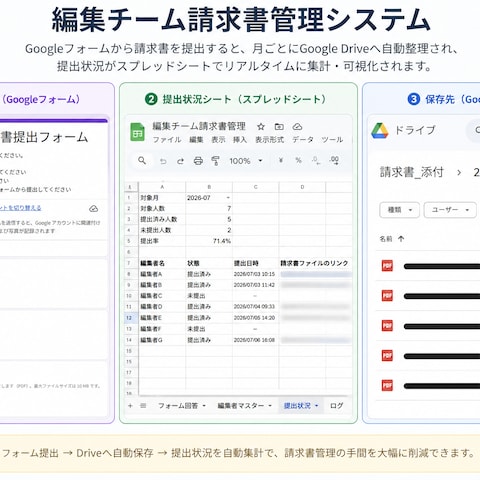Select column A header
This screenshot has width=480, height=480.
[162, 187]
